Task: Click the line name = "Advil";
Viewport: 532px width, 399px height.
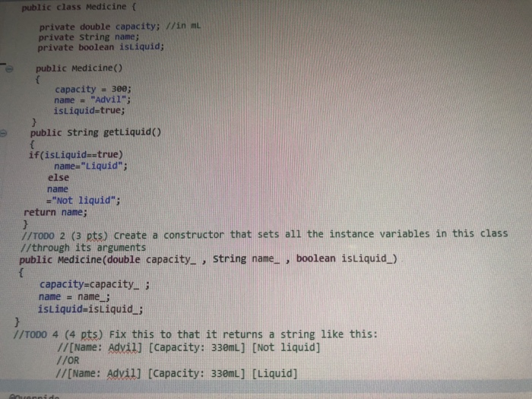Action: tap(92, 100)
